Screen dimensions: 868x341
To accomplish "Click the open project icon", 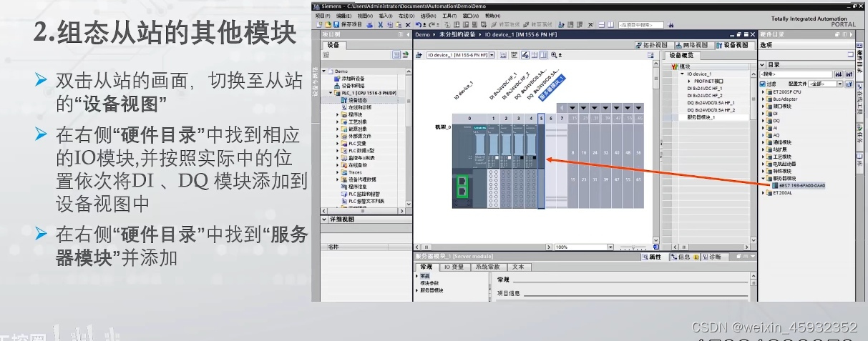I will [328, 24].
